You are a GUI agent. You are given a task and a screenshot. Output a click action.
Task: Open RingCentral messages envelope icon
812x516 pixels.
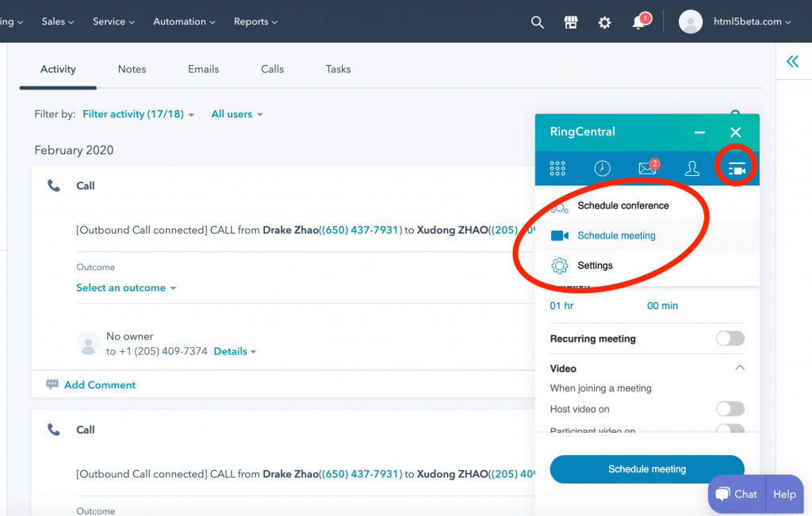click(648, 168)
